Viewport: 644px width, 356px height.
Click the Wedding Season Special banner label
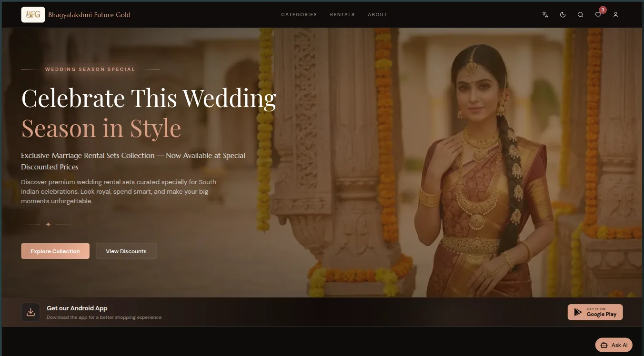pyautogui.click(x=90, y=69)
